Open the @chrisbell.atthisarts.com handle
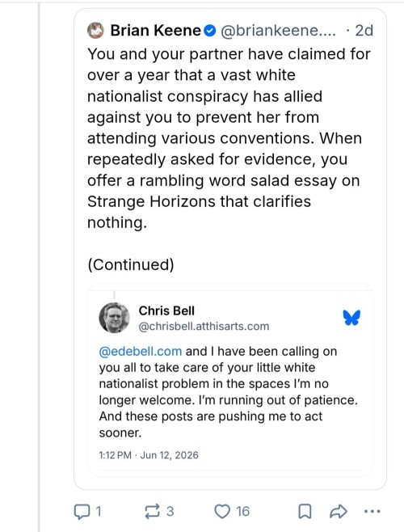Viewport: 404px width, 532px height. [204, 326]
